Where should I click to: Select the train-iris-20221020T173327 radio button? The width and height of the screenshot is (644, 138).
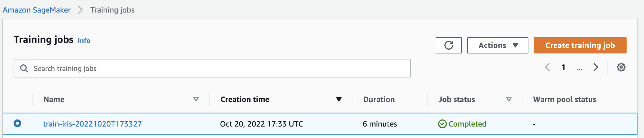click(x=17, y=123)
